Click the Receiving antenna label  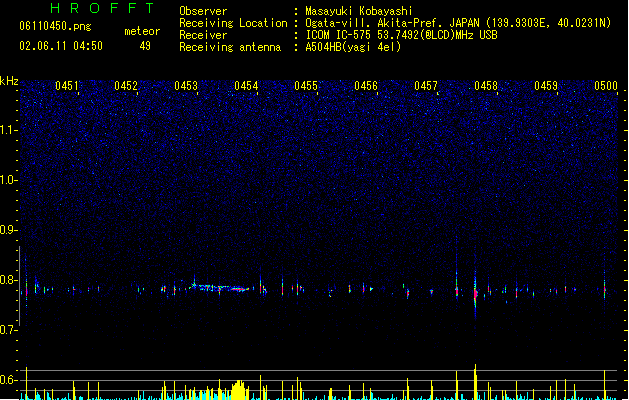pyautogui.click(x=230, y=47)
